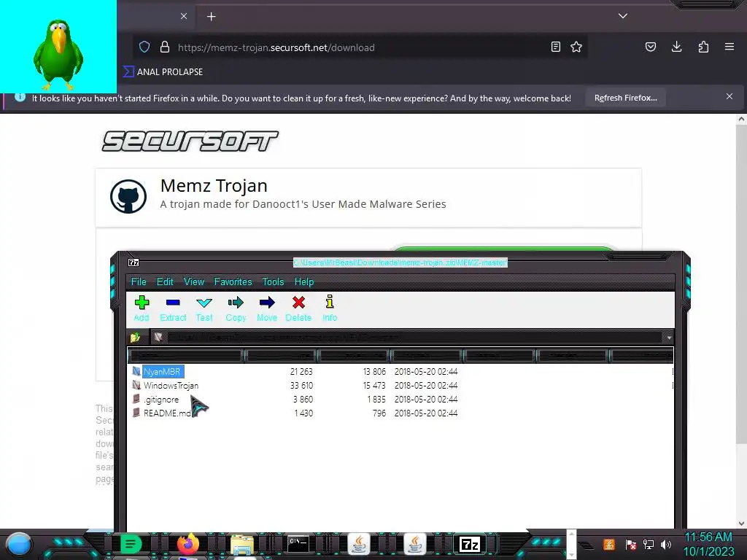This screenshot has width=747, height=560.
Task: Click the first column header in file list
Action: pyautogui.click(x=186, y=355)
